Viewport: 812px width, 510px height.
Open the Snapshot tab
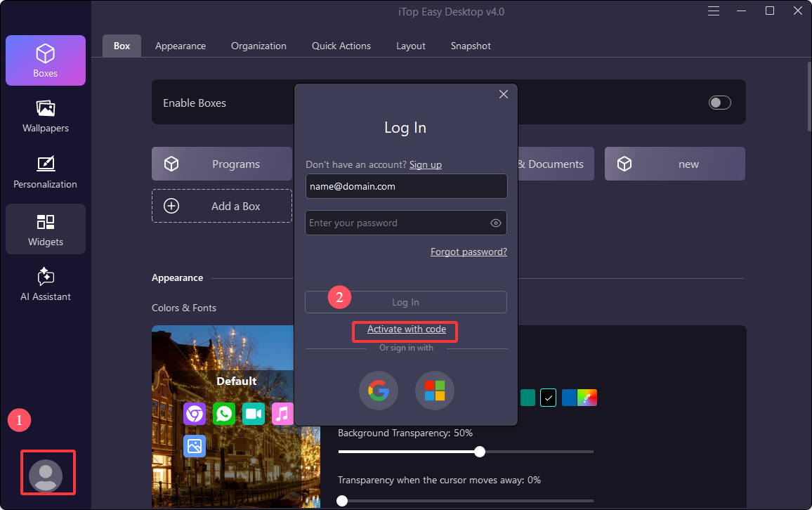point(471,46)
